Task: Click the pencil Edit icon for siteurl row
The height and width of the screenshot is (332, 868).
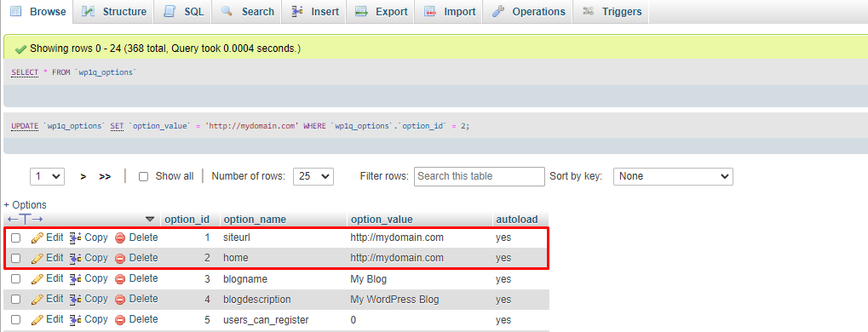Action: (x=37, y=238)
